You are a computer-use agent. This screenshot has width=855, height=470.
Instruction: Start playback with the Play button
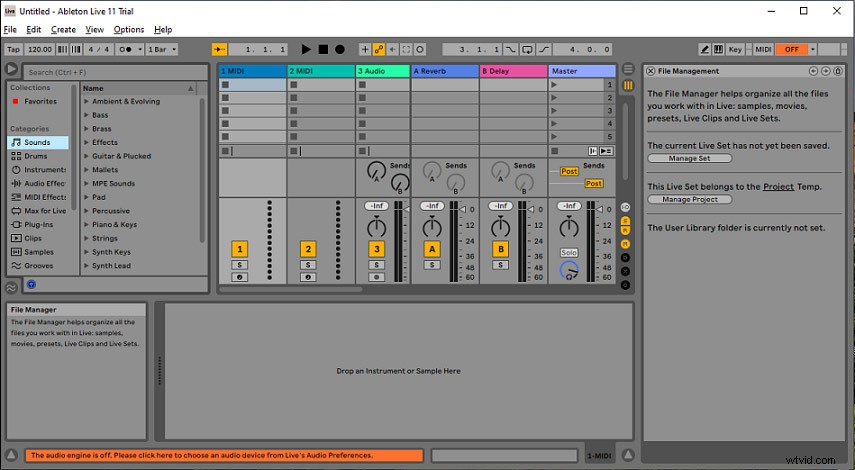click(x=306, y=50)
